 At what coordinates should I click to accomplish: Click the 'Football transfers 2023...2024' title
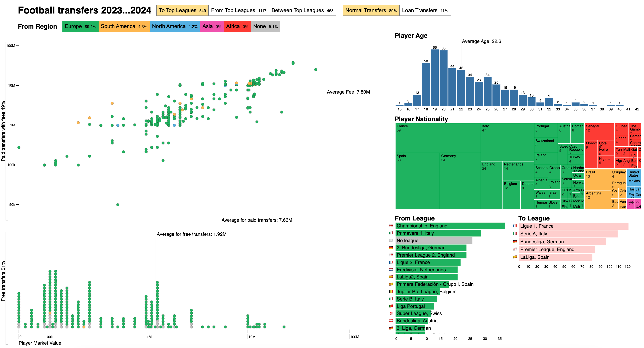(x=84, y=11)
